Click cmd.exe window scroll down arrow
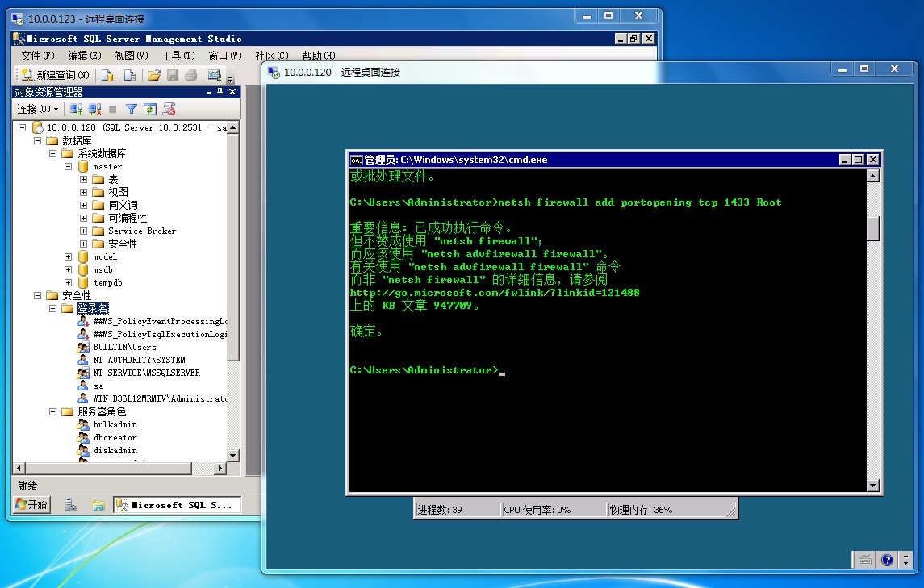Image resolution: width=924 pixels, height=588 pixels. (873, 486)
